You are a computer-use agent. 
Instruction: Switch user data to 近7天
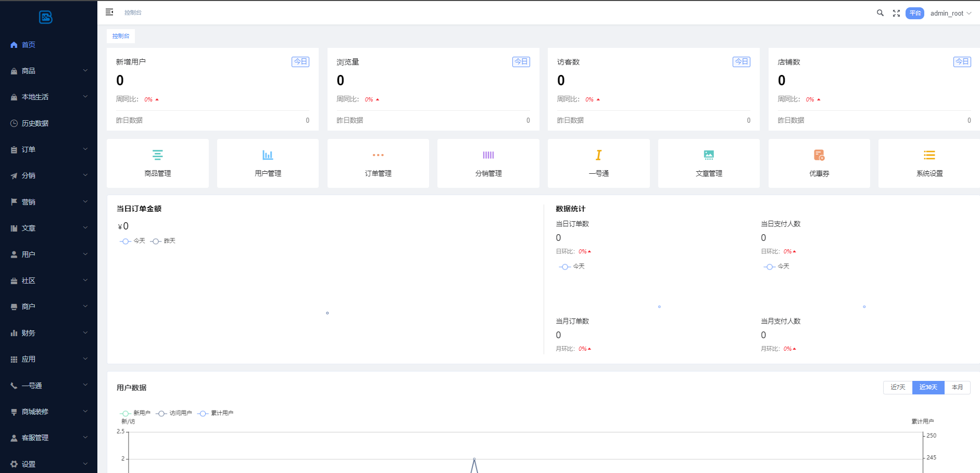(x=898, y=387)
